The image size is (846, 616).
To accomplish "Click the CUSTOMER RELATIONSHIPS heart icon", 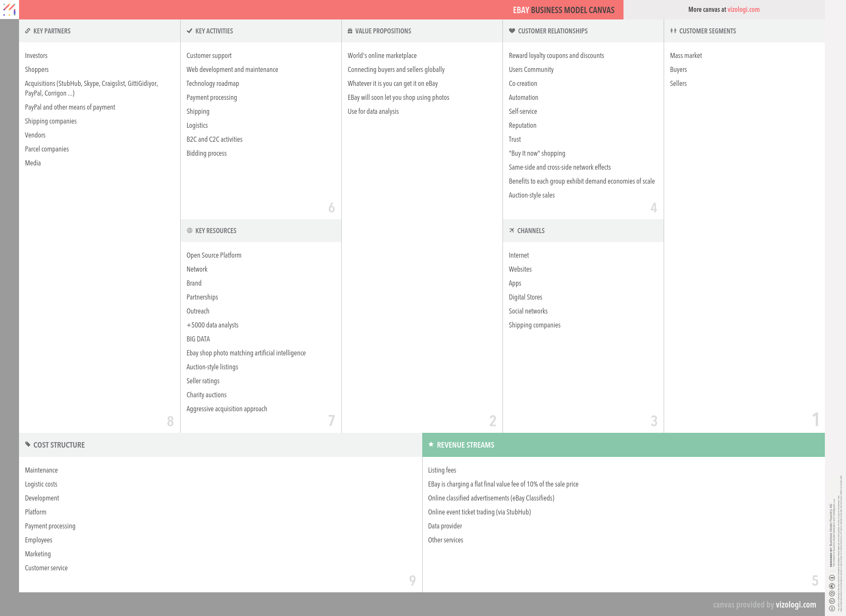I will pyautogui.click(x=512, y=31).
